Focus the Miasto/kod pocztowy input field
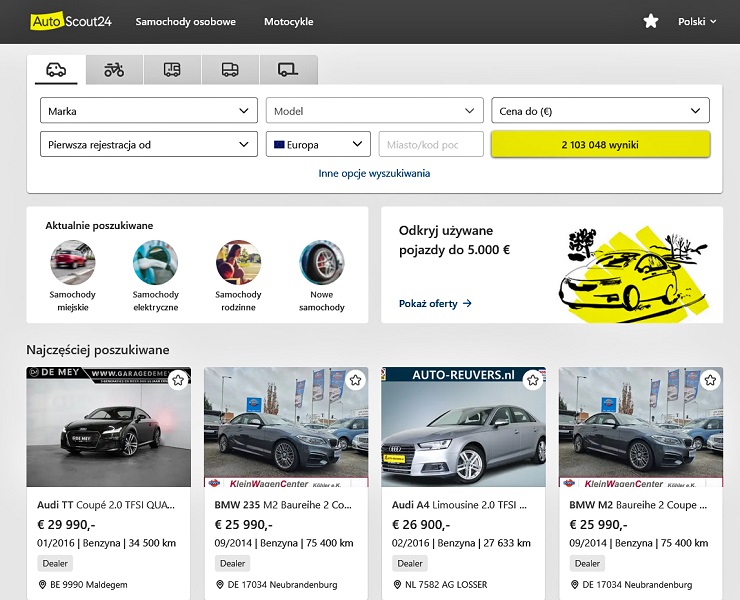Image resolution: width=740 pixels, height=600 pixels. coord(431,144)
